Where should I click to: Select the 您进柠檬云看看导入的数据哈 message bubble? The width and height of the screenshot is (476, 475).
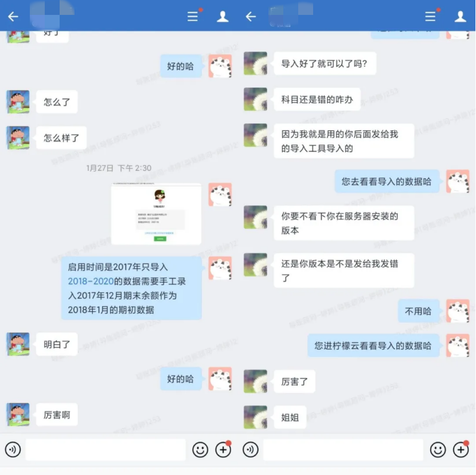point(373,346)
